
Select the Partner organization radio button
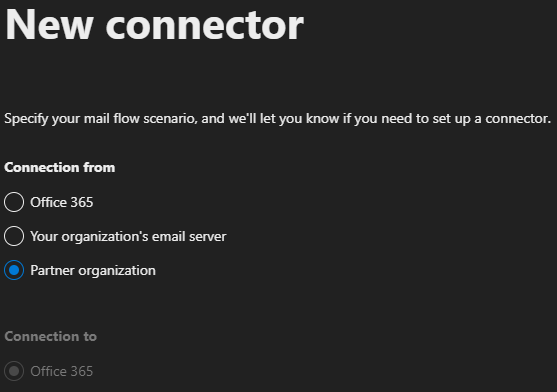pos(14,270)
